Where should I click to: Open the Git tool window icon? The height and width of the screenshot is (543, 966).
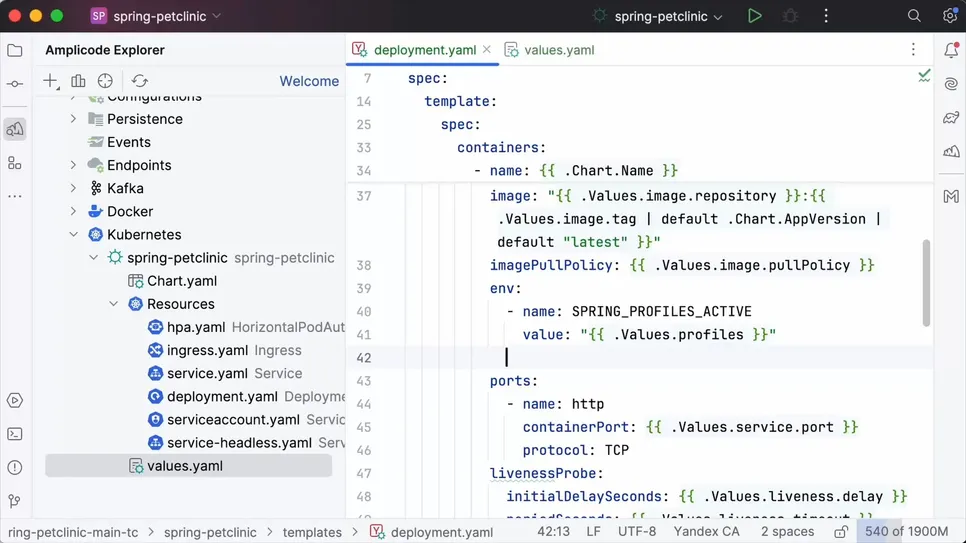15,501
